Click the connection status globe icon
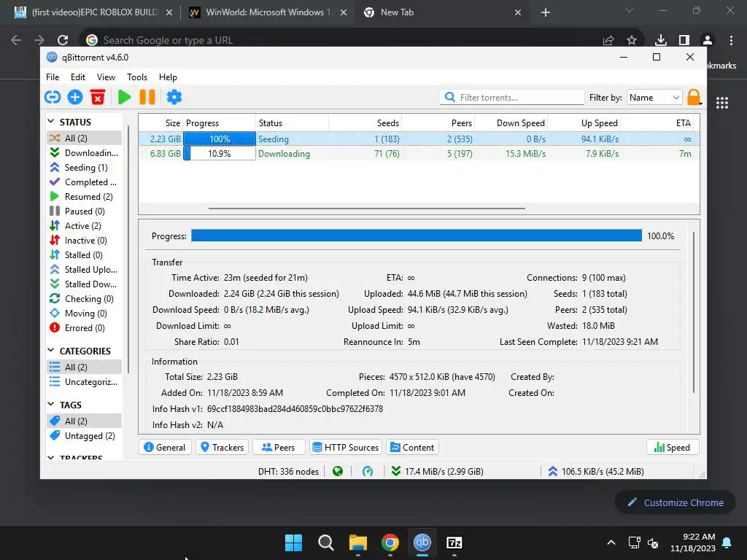747x560 pixels. click(338, 472)
